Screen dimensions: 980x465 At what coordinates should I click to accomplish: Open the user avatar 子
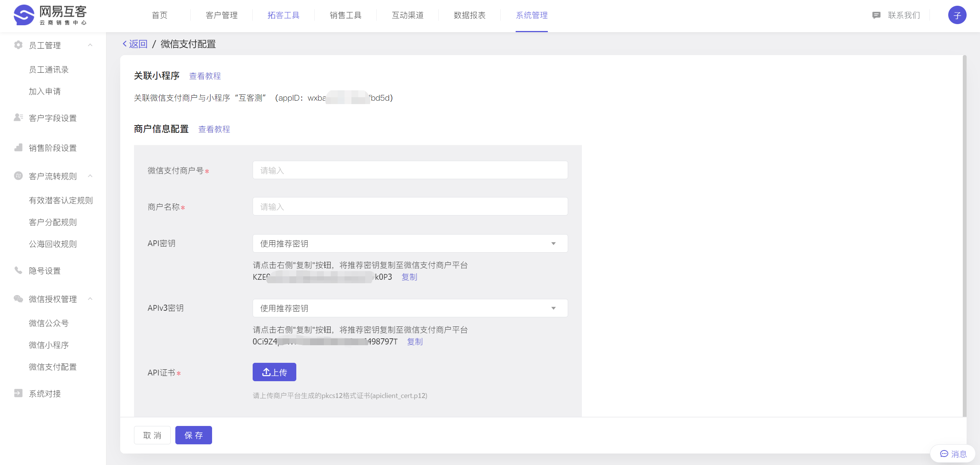click(957, 15)
